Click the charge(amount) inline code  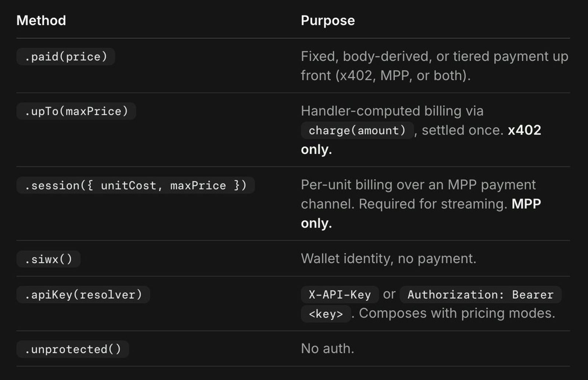(x=357, y=130)
